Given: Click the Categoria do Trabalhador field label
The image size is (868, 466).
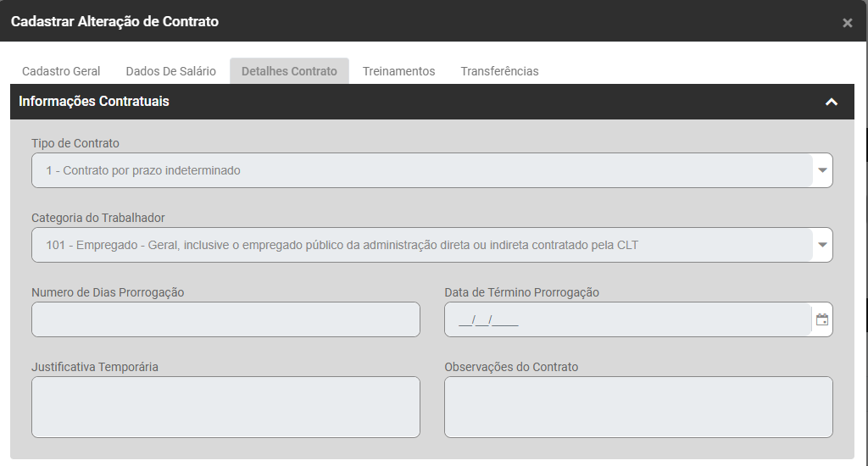Looking at the screenshot, I should click(x=98, y=218).
